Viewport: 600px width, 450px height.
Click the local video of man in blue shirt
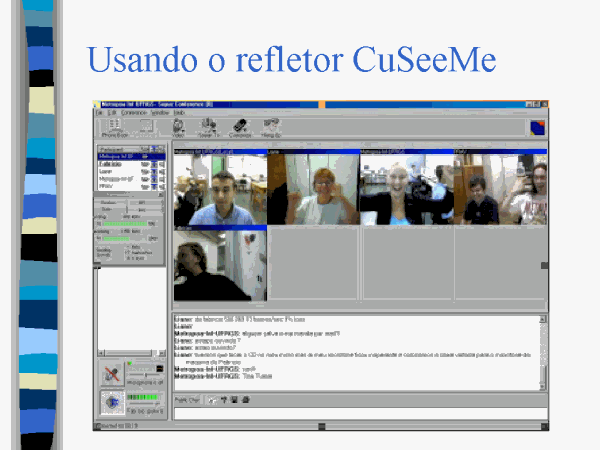point(220,189)
